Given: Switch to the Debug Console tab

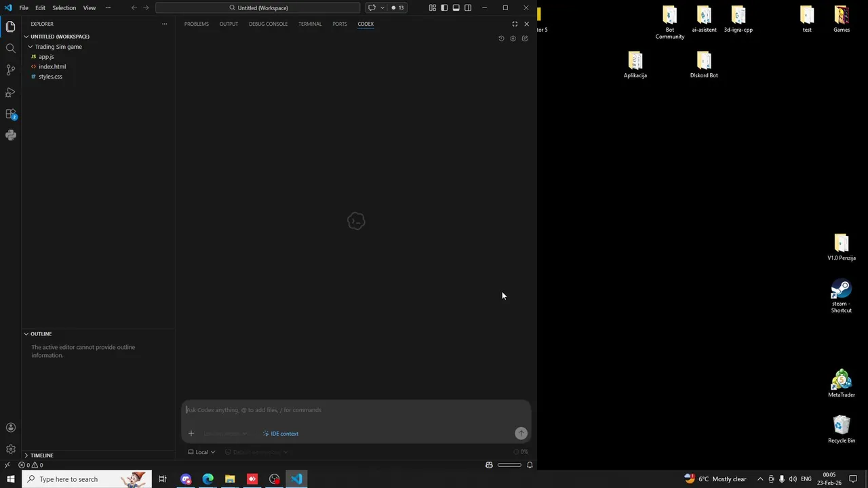Looking at the screenshot, I should coord(268,24).
